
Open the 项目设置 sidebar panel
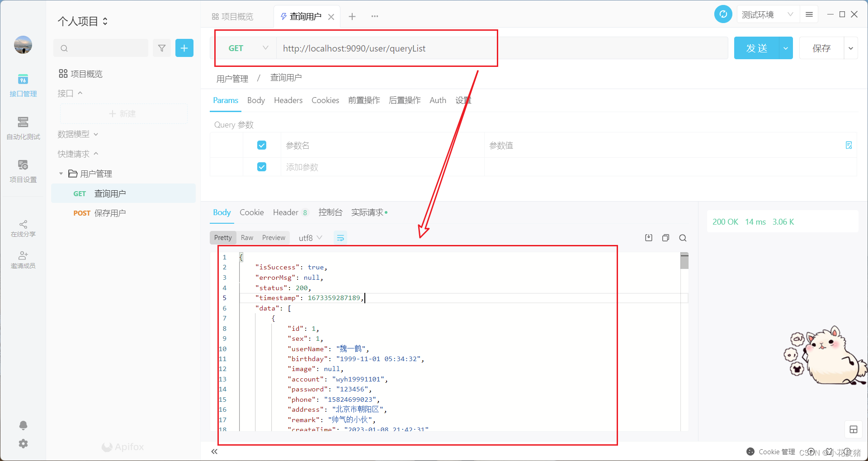coord(23,171)
